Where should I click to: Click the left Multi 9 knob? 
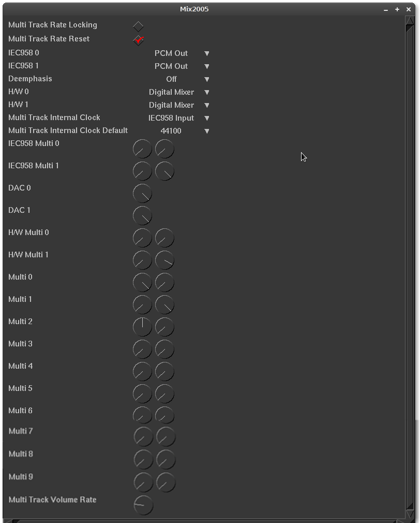click(x=143, y=483)
